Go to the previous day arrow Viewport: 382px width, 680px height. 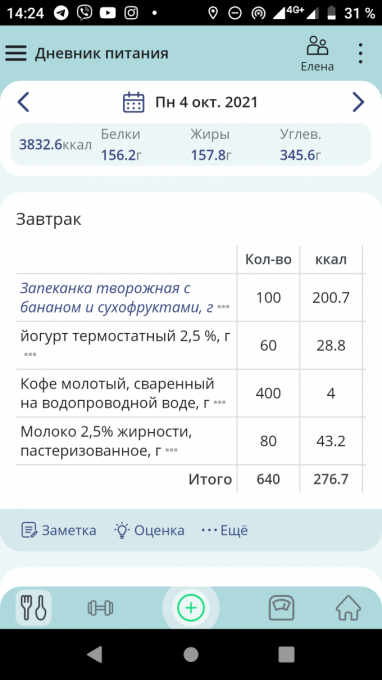pyautogui.click(x=23, y=102)
